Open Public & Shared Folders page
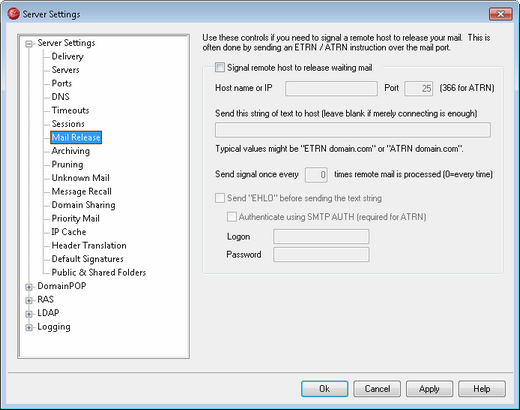Screen dimensions: 520x410 [x=99, y=272]
